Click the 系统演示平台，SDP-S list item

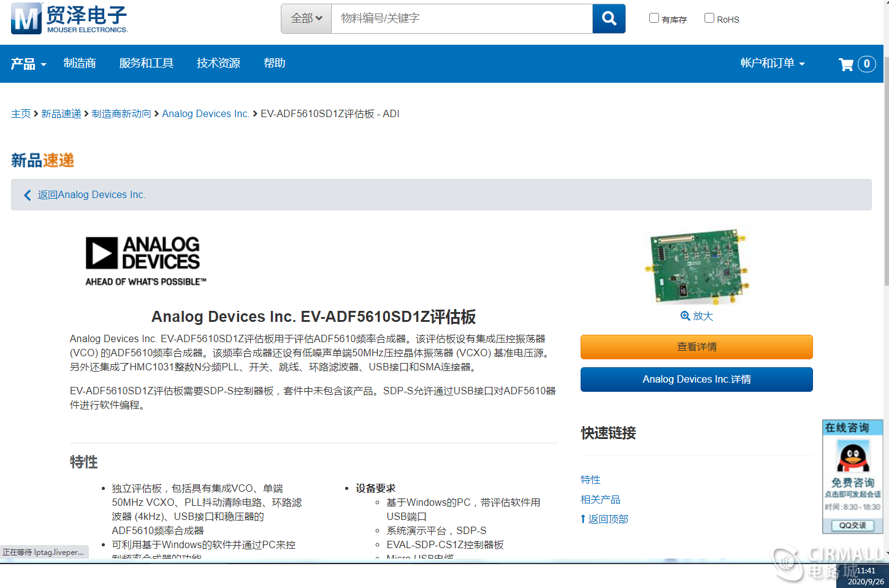click(x=437, y=530)
